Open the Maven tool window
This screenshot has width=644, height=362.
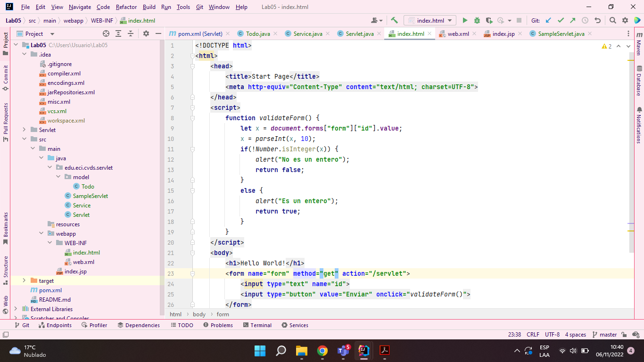tap(639, 44)
